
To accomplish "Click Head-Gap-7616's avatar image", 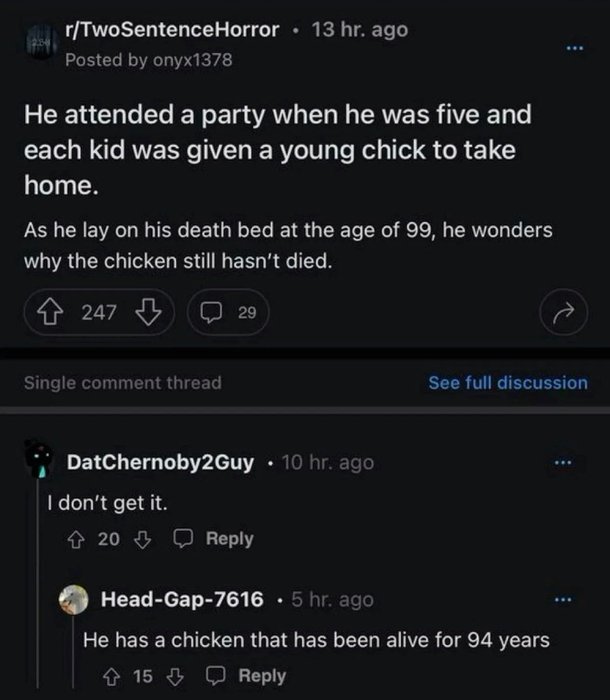I will pos(74,600).
